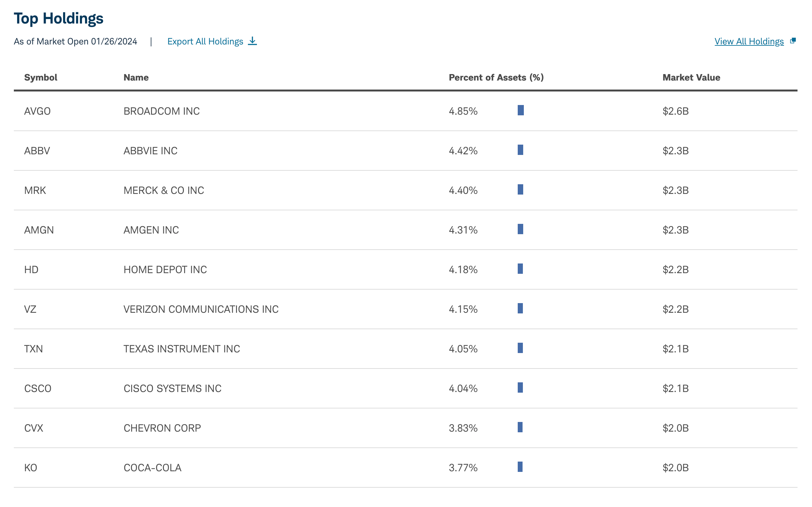Click the $2.1B market value for Cisco
The image size is (812, 507).
coord(675,388)
